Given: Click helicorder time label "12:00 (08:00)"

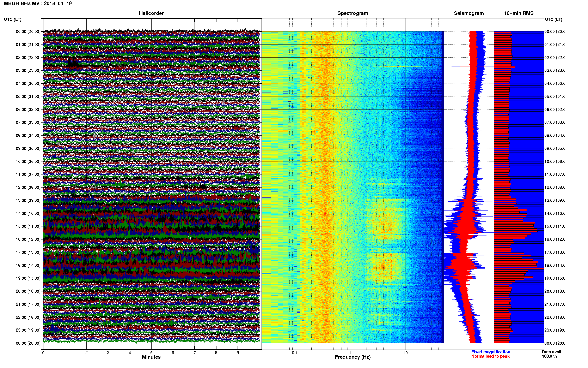Looking at the screenshot, I should click(28, 187).
